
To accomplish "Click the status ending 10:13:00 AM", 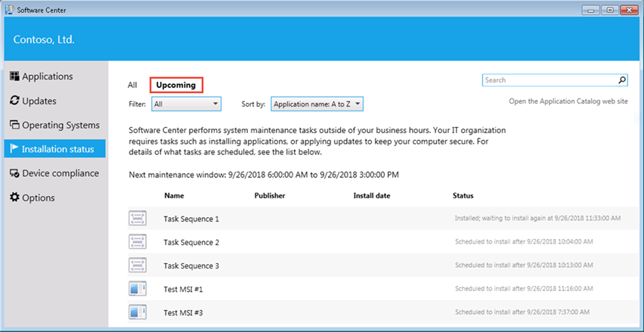I will 524,265.
